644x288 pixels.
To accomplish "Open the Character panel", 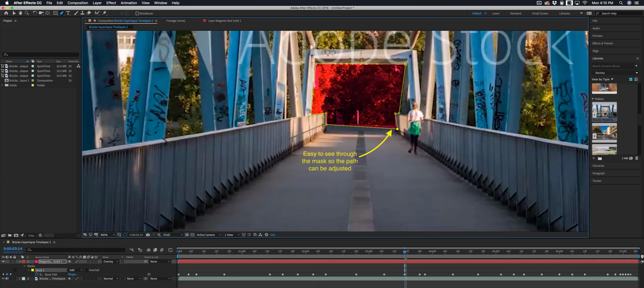I will click(x=598, y=166).
